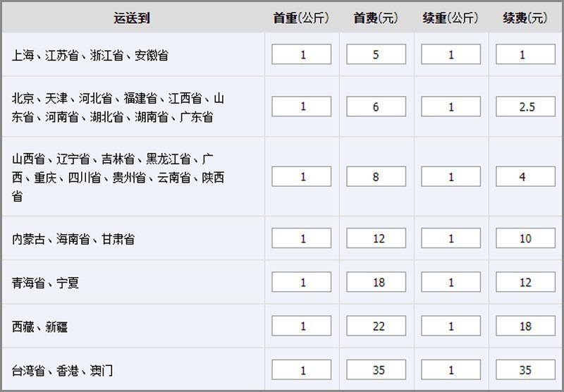Click additional fee field showing 4
This screenshot has width=564, height=392.
(525, 177)
